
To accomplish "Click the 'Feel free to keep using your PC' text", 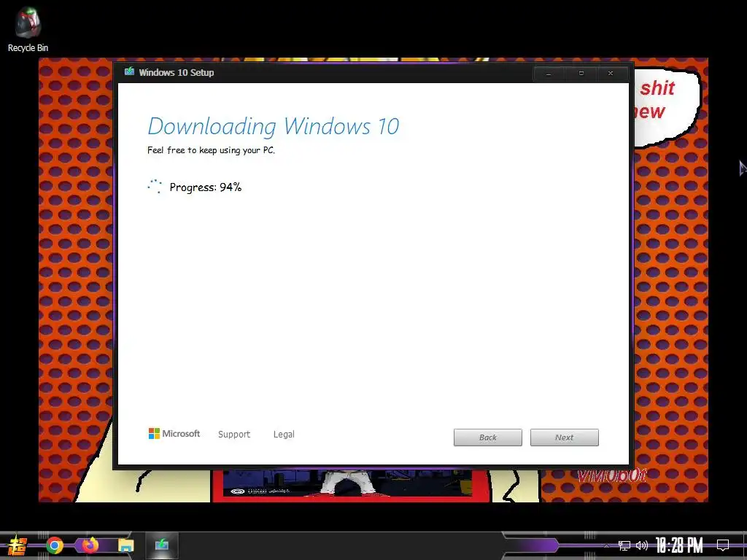I will 211,150.
